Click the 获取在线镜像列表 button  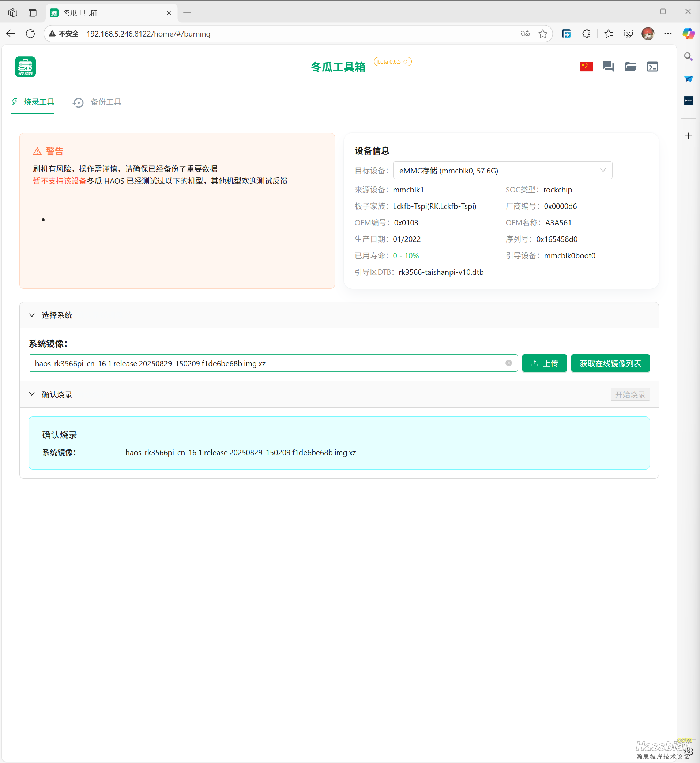[x=610, y=363]
